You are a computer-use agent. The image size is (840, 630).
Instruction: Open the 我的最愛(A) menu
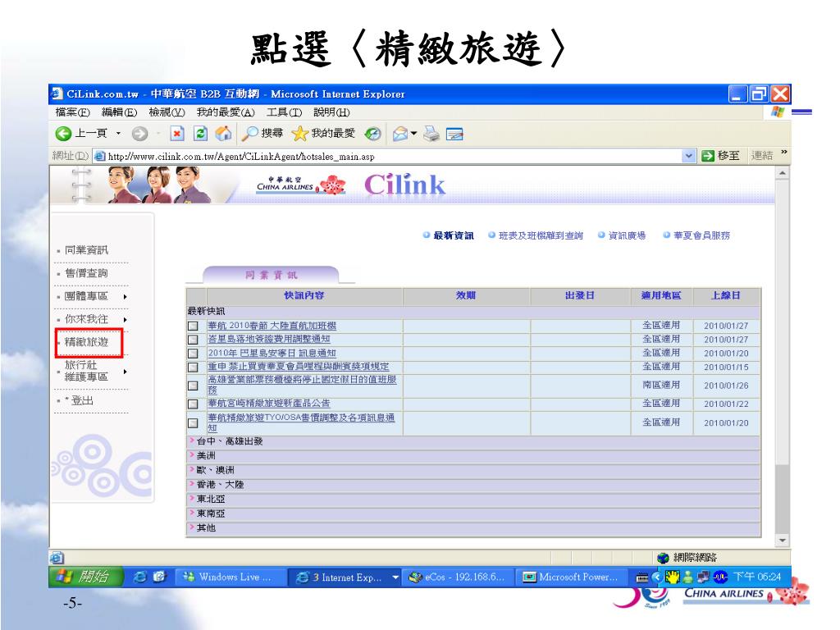click(x=226, y=112)
